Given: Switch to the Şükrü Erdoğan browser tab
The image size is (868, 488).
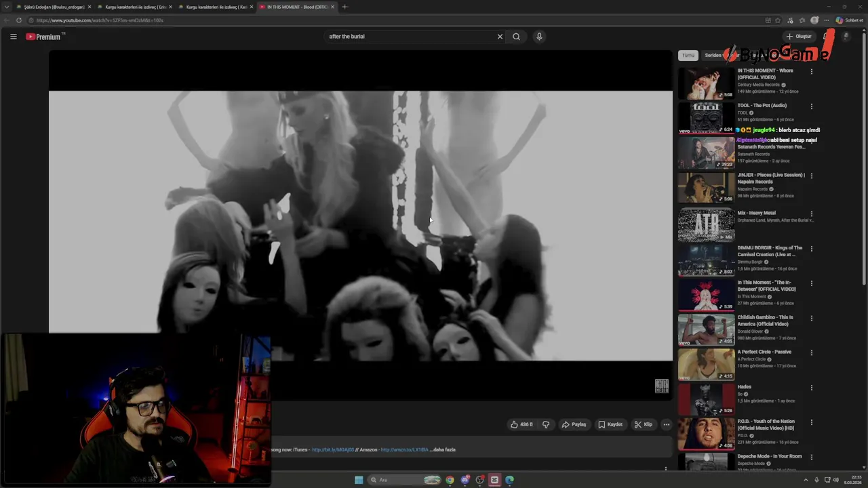Looking at the screenshot, I should click(x=54, y=7).
